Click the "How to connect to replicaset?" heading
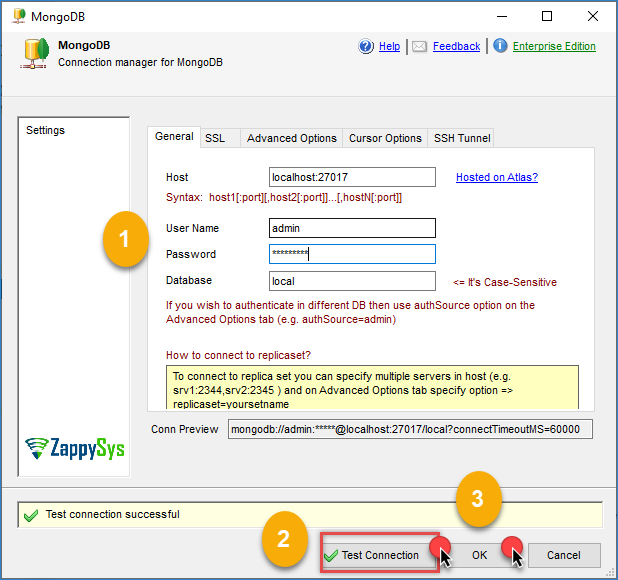This screenshot has width=618, height=580. point(238,355)
